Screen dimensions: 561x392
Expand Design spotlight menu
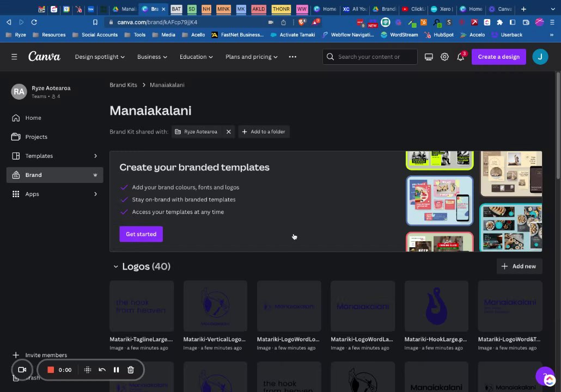pyautogui.click(x=100, y=57)
